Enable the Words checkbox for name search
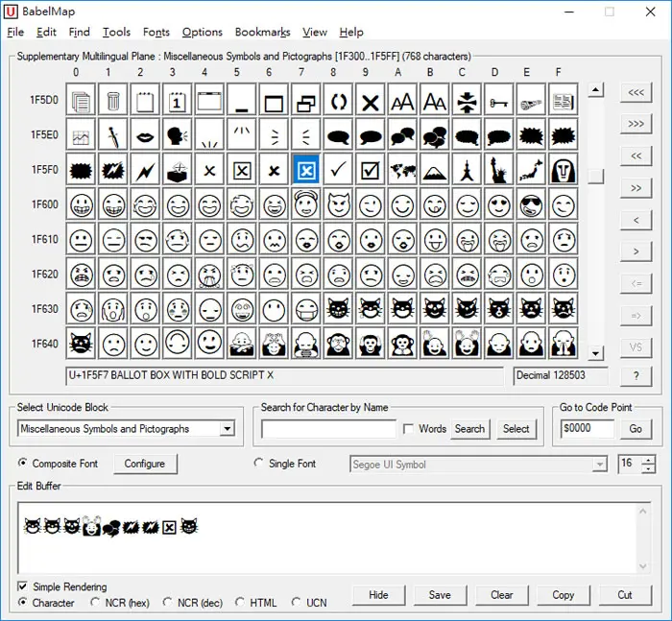The width and height of the screenshot is (672, 621). pyautogui.click(x=409, y=429)
